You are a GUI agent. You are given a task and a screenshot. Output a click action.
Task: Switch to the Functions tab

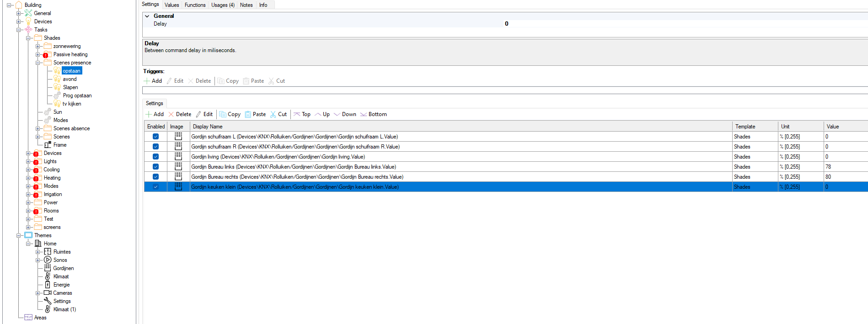tap(195, 5)
